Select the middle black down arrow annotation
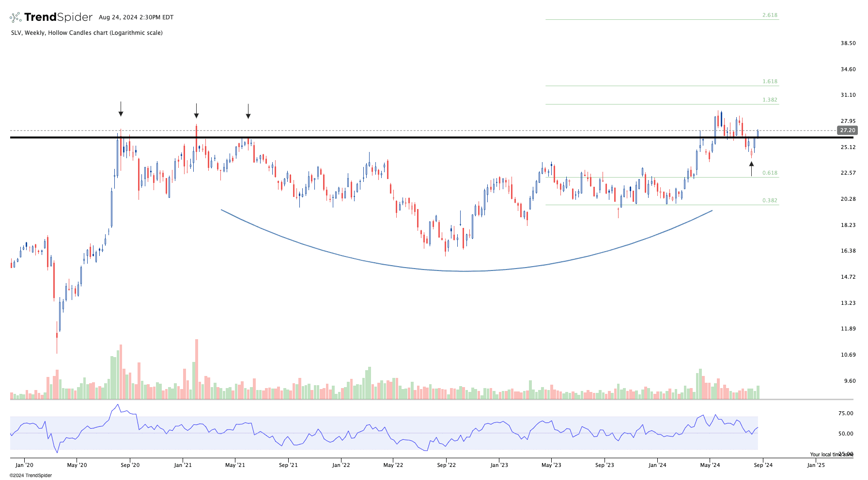The width and height of the screenshot is (868, 480). tap(196, 111)
